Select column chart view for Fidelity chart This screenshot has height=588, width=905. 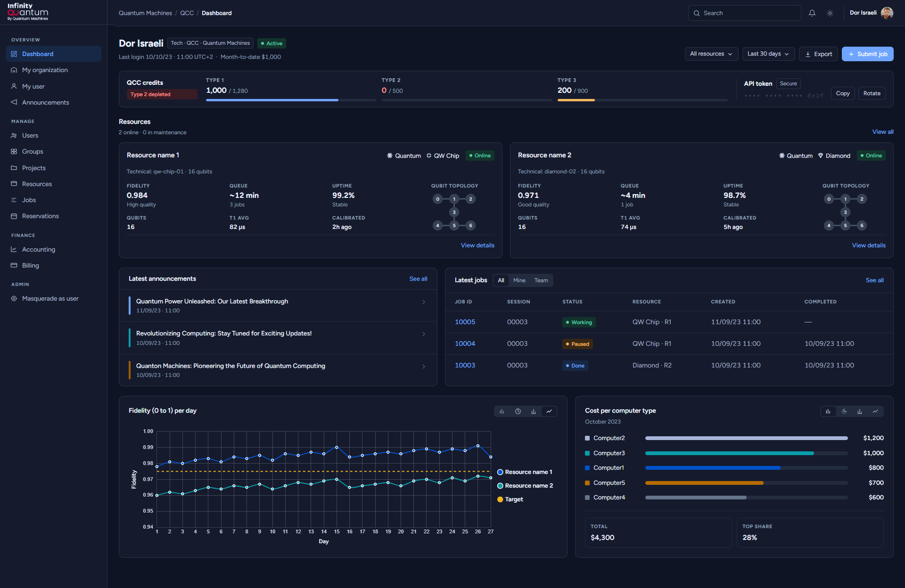tap(533, 411)
